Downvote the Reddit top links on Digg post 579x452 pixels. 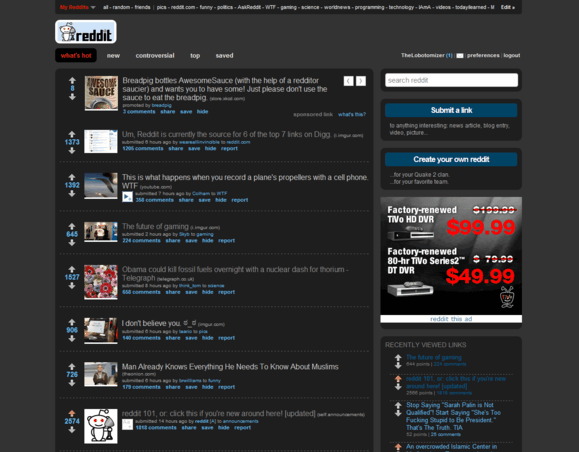72,150
